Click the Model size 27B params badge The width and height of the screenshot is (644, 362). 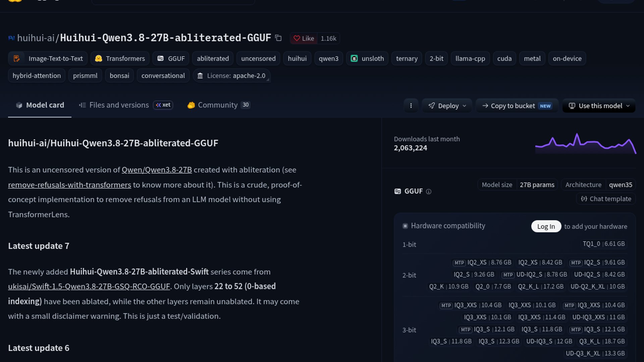point(518,185)
